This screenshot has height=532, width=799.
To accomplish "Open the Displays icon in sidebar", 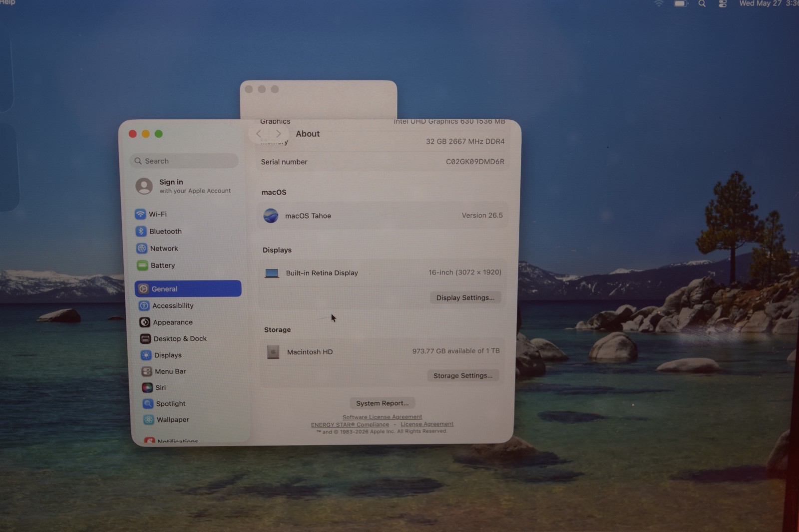I will point(146,355).
